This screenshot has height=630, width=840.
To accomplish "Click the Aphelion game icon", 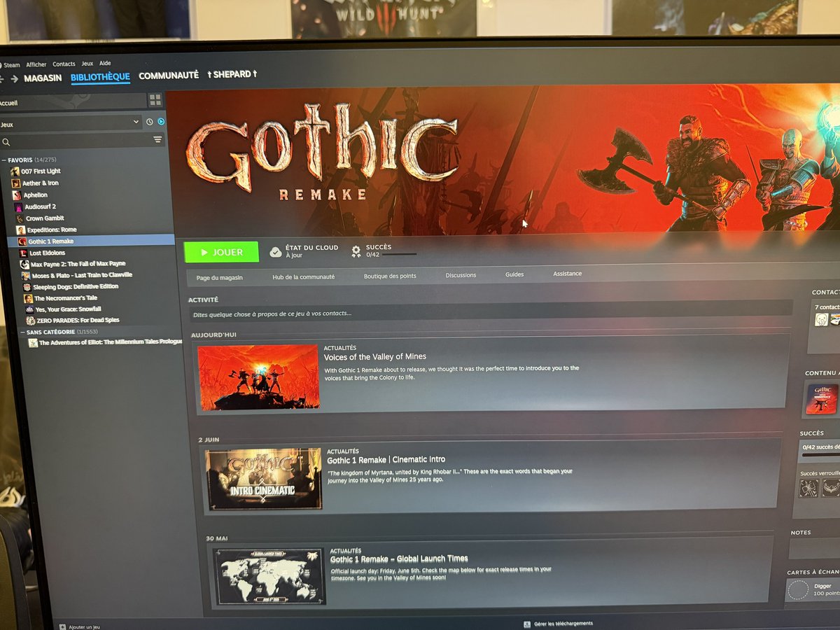I will (x=17, y=195).
